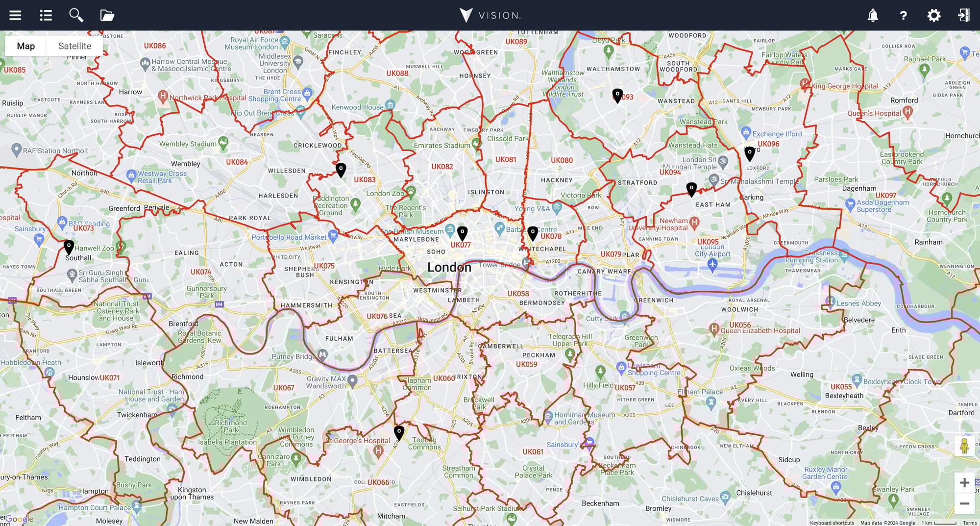This screenshot has height=526, width=980.
Task: Open the hamburger main menu
Action: click(15, 15)
